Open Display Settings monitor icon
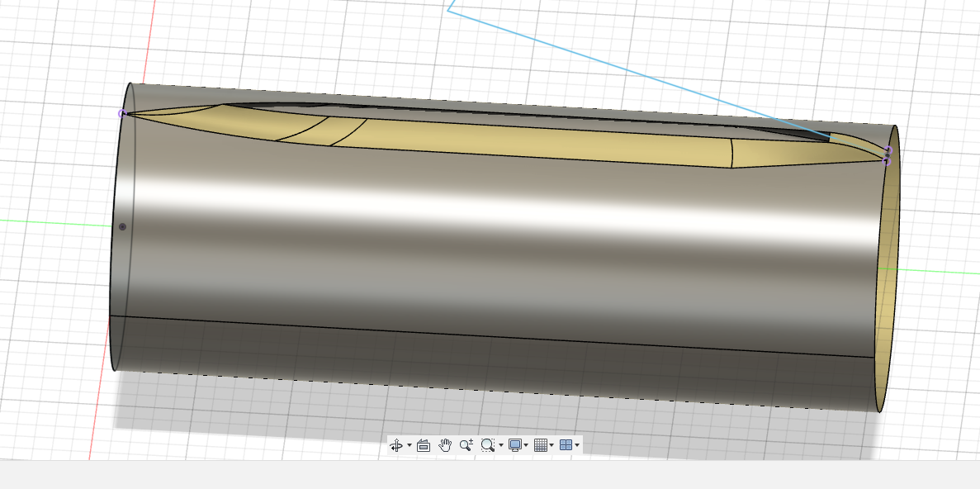The image size is (980, 489). pyautogui.click(x=515, y=445)
